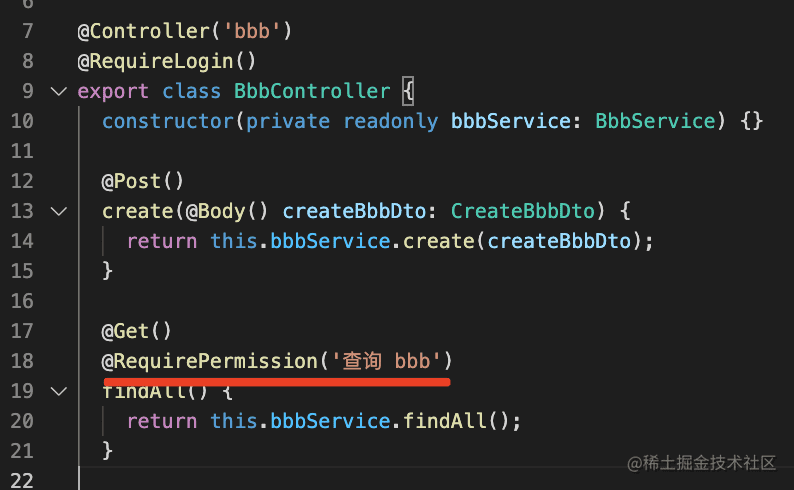Click the @Post decorator
This screenshot has height=490, width=794.
(137, 181)
